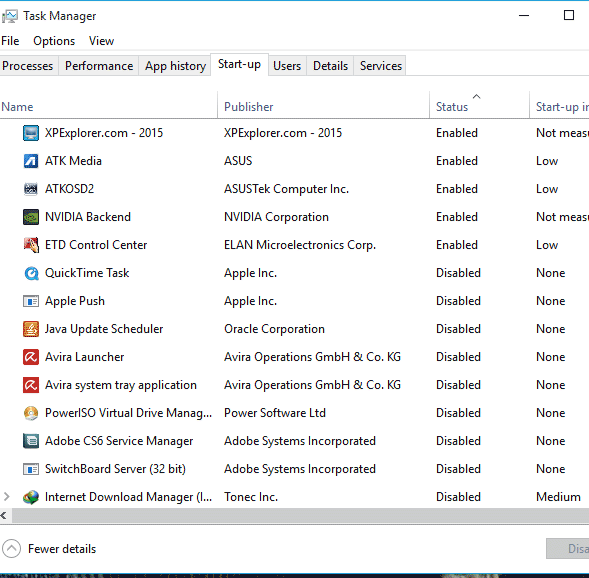Click the horizontal scrollbar track
This screenshot has width=589, height=578.
[x=301, y=516]
